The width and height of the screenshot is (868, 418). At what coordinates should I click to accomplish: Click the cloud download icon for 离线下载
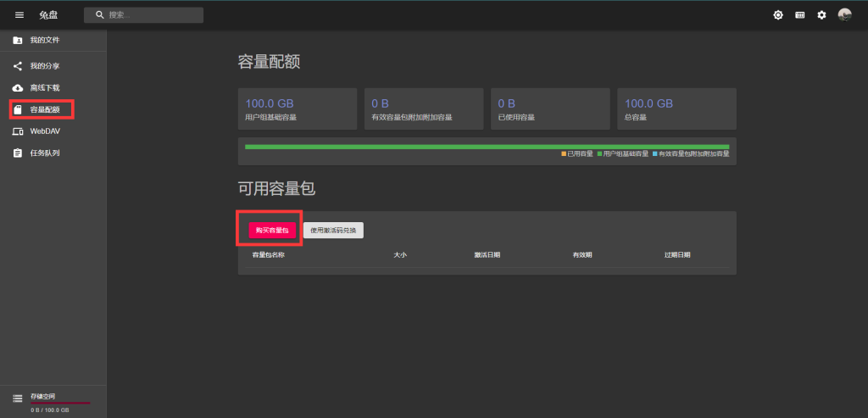click(x=18, y=88)
